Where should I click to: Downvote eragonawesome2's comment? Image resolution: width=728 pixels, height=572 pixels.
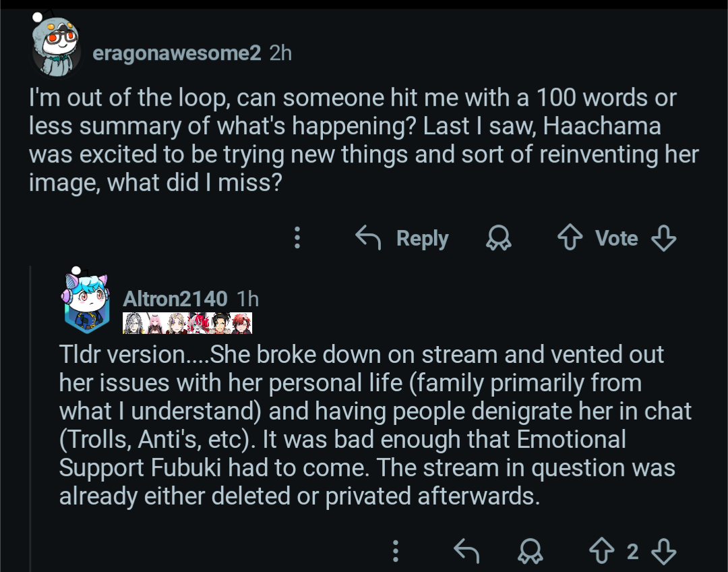click(x=663, y=238)
